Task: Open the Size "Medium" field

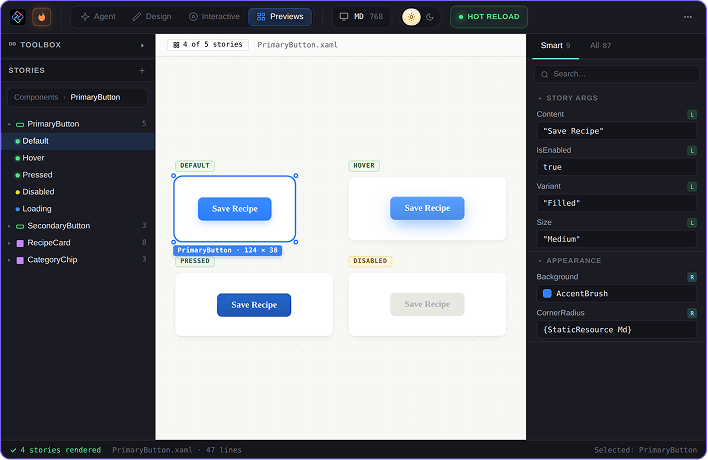Action: (616, 239)
